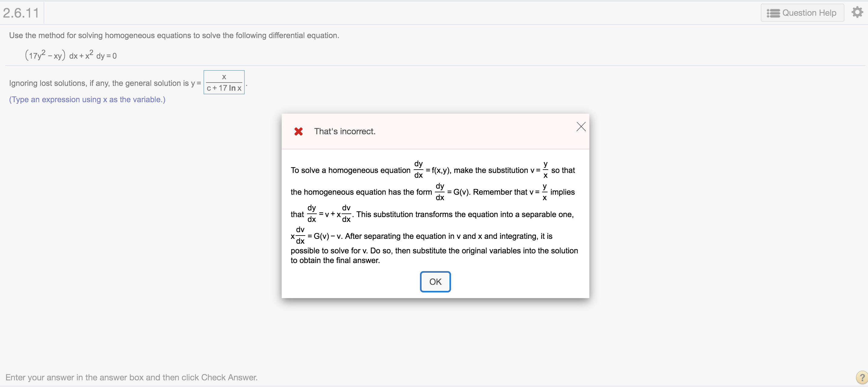The width and height of the screenshot is (868, 387).
Task: Select the error cross icon in the dialog header
Action: pyautogui.click(x=298, y=132)
